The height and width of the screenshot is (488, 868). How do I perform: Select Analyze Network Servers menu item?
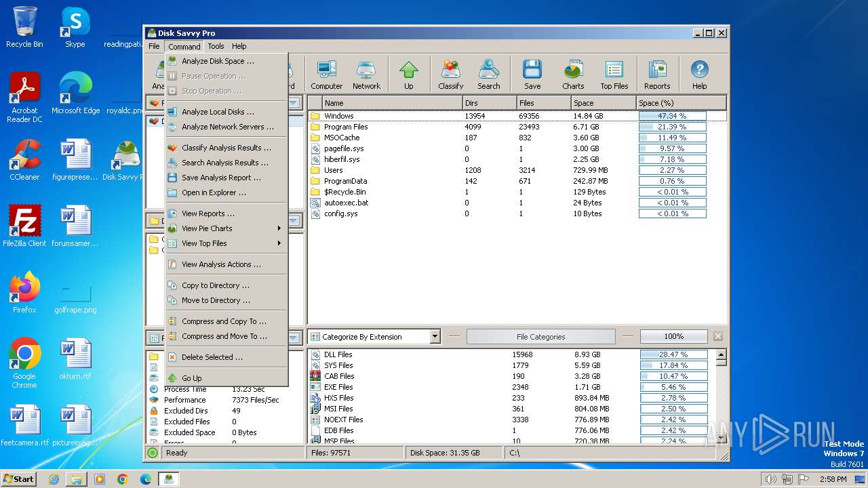click(x=226, y=127)
